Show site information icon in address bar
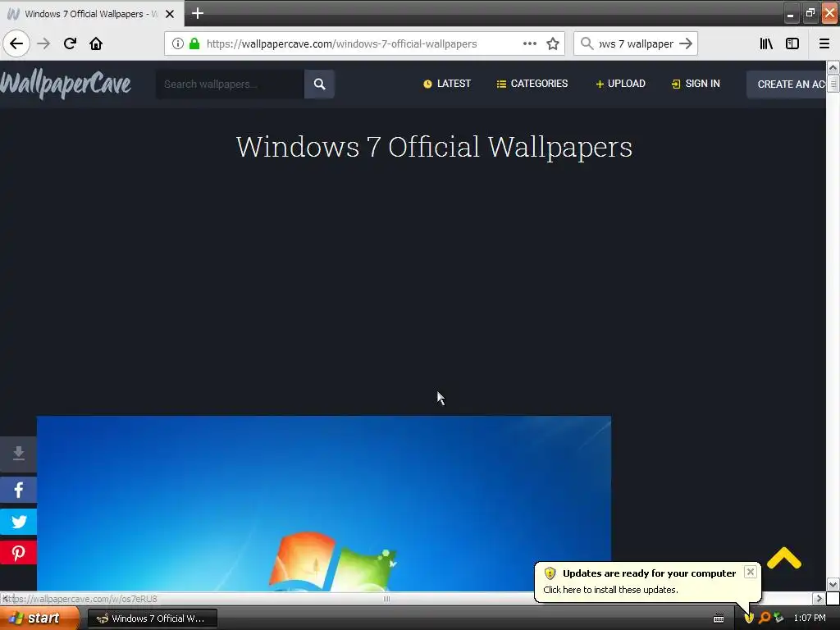 click(x=178, y=43)
